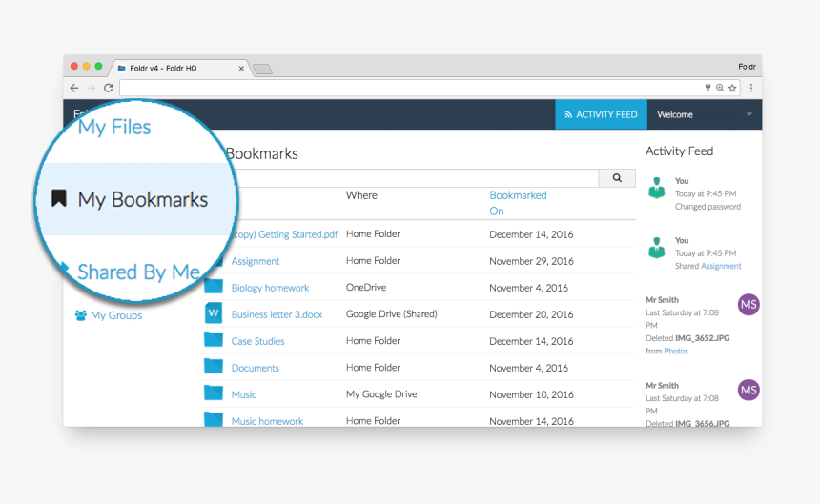
Task: Click the IMG_3652.JPG file name
Action: tap(703, 338)
